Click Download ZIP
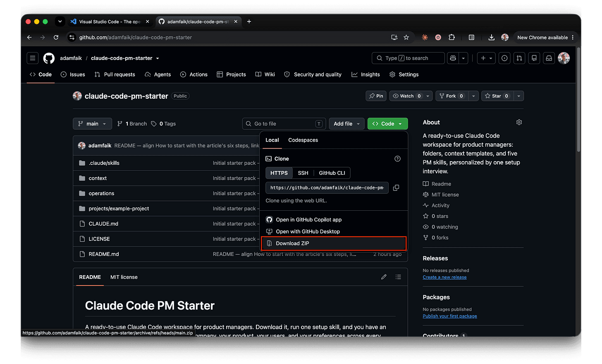 [334, 243]
